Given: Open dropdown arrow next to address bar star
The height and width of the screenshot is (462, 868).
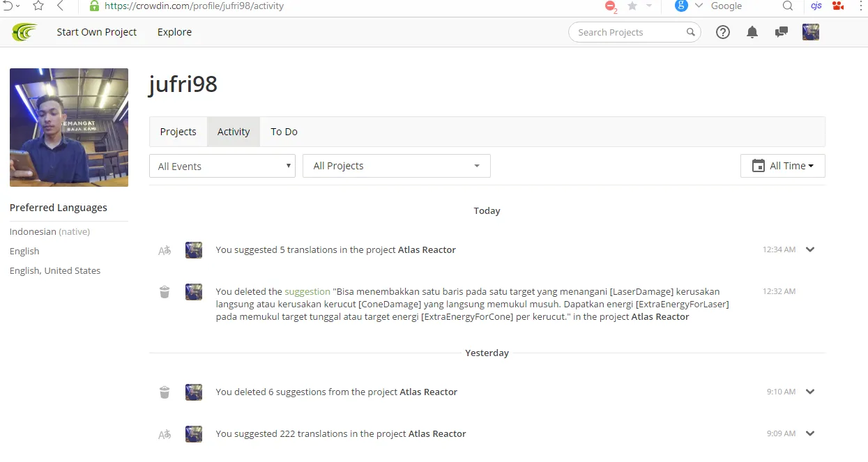Looking at the screenshot, I should pos(650,6).
